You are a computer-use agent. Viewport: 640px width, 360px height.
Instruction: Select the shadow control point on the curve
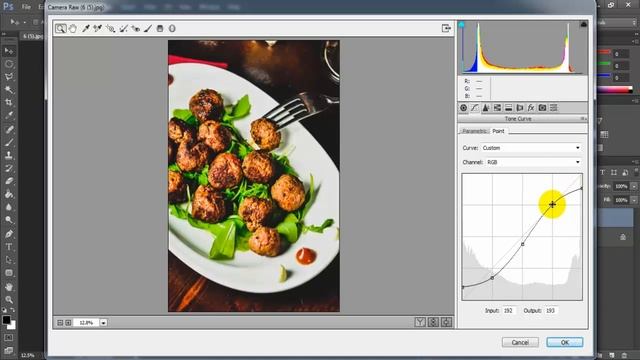tap(492, 278)
